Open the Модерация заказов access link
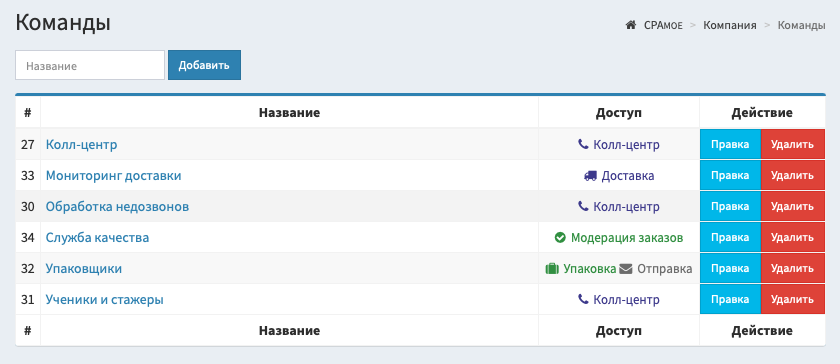Viewport: 840px width, 364px height. pyautogui.click(x=627, y=237)
